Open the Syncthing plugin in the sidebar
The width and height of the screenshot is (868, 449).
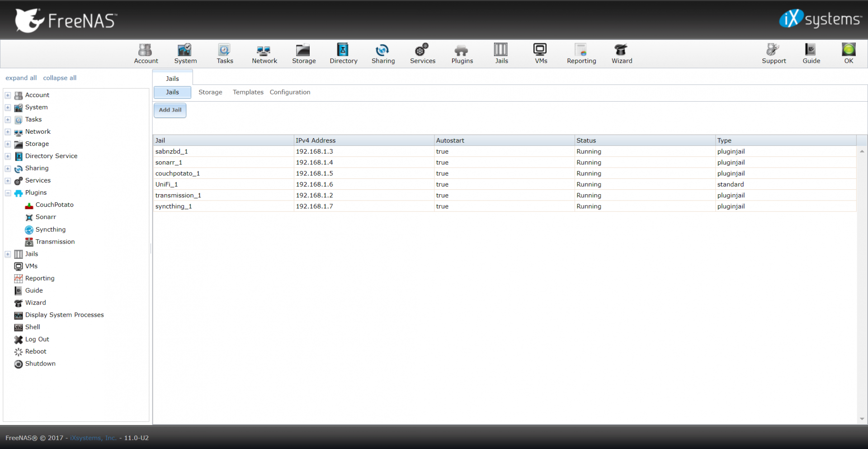(50, 230)
